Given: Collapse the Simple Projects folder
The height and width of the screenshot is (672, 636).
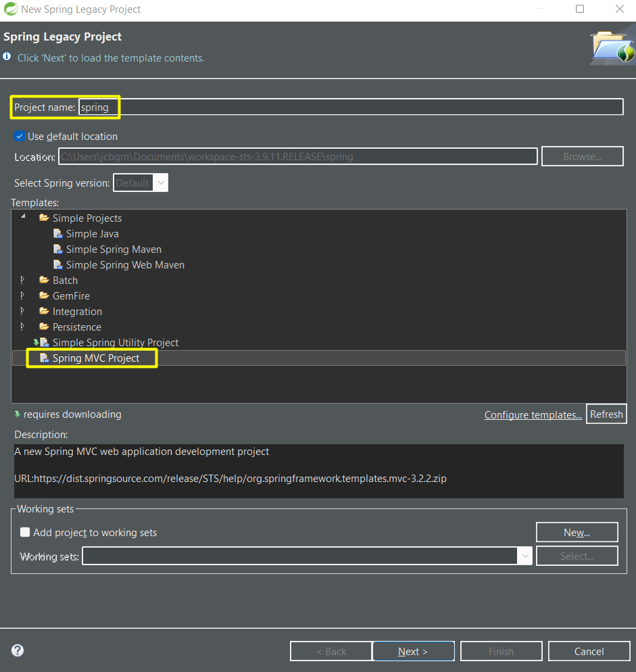Looking at the screenshot, I should coord(23,217).
